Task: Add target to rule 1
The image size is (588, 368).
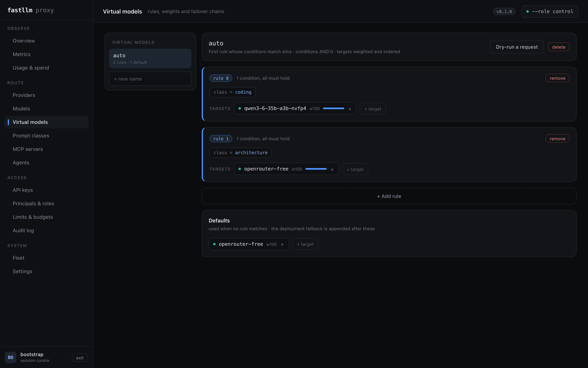Action: [x=355, y=169]
